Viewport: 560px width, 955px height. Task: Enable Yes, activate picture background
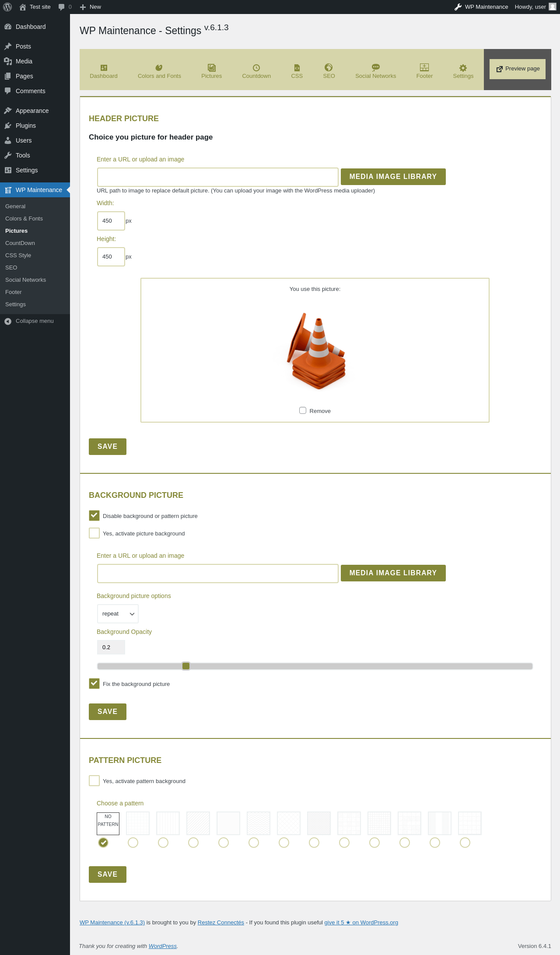coord(94,533)
